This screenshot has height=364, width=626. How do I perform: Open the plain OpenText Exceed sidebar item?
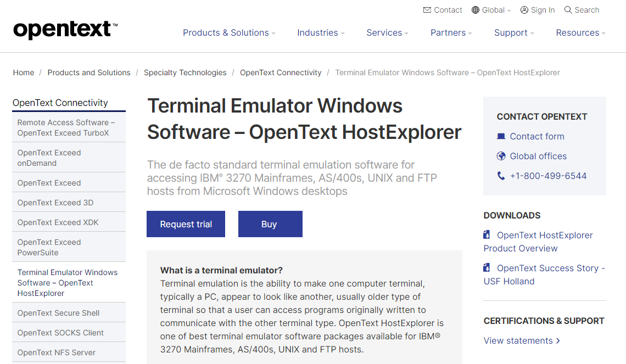[x=69, y=183]
